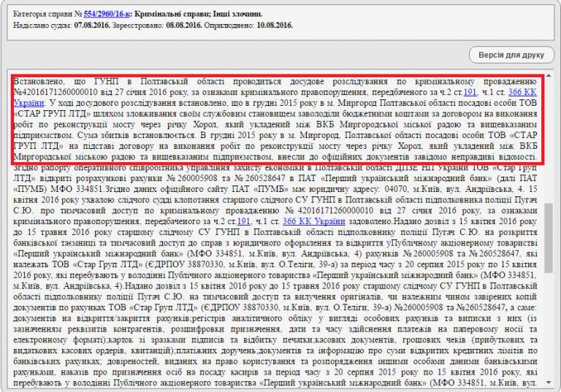Open article 191 link below the red box
Screen dimensions: 561x392
coord(244,200)
